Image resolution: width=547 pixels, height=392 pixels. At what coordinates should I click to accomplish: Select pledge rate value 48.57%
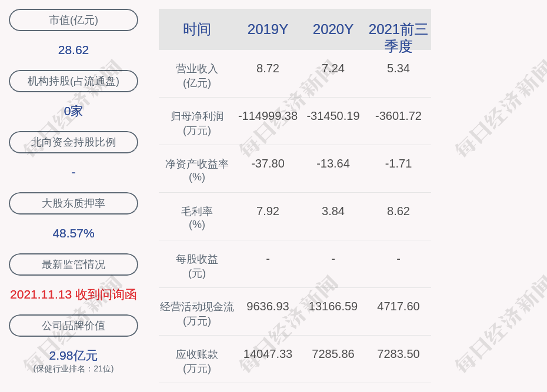click(74, 233)
